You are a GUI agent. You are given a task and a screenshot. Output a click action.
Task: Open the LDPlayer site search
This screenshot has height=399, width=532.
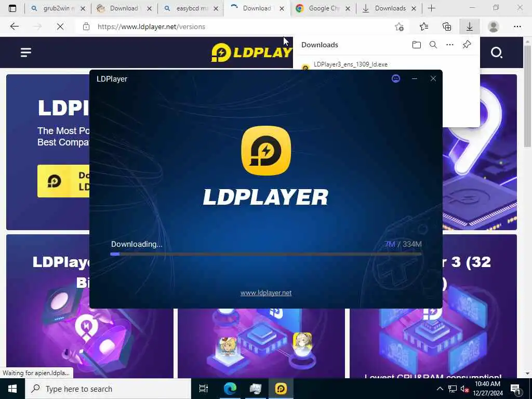tap(496, 52)
